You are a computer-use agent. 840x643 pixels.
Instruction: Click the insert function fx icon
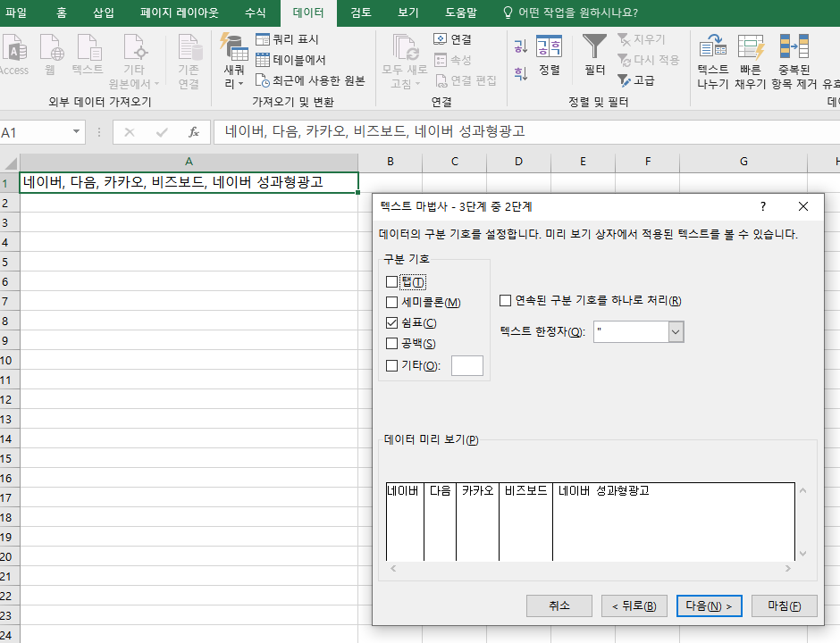coord(194,132)
